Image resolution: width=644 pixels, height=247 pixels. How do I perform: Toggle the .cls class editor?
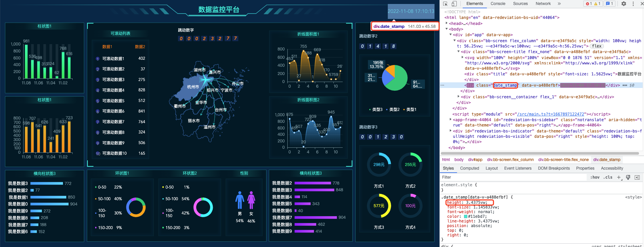coord(608,177)
